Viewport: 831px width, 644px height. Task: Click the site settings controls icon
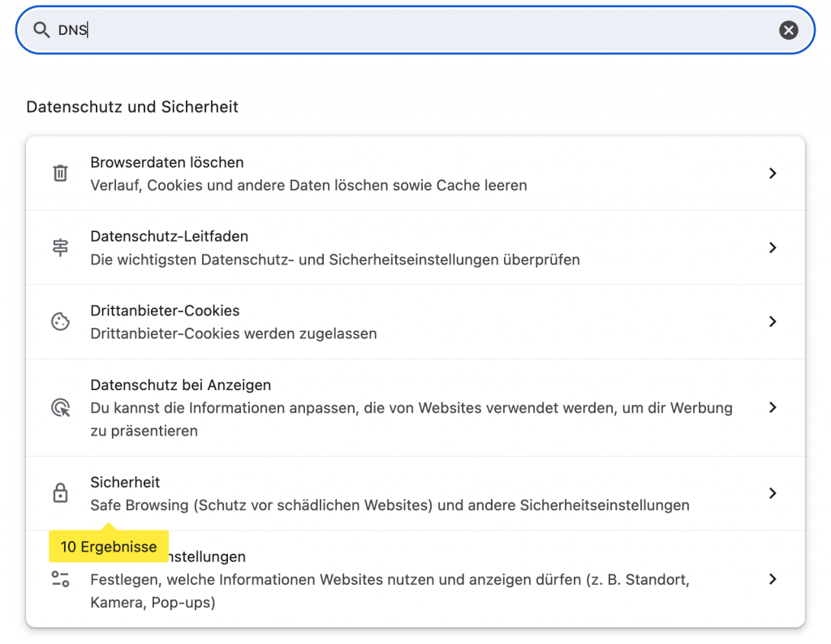tap(61, 579)
